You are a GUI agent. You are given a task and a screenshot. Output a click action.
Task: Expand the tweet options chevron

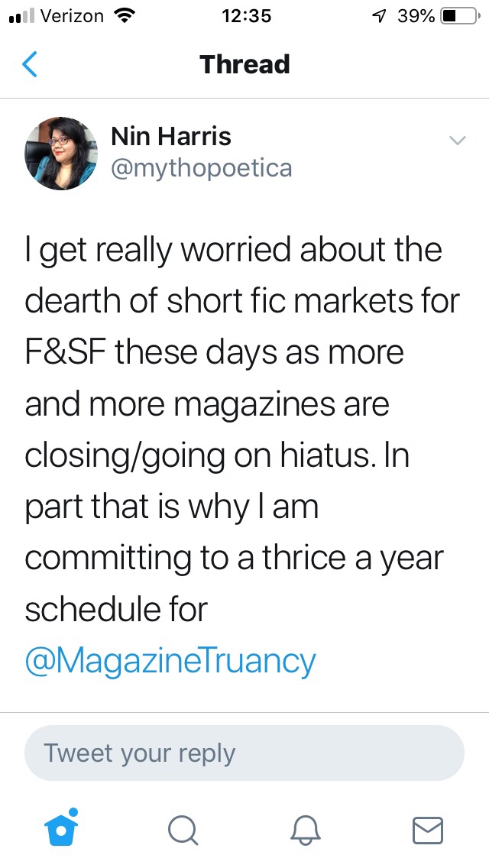tap(457, 140)
